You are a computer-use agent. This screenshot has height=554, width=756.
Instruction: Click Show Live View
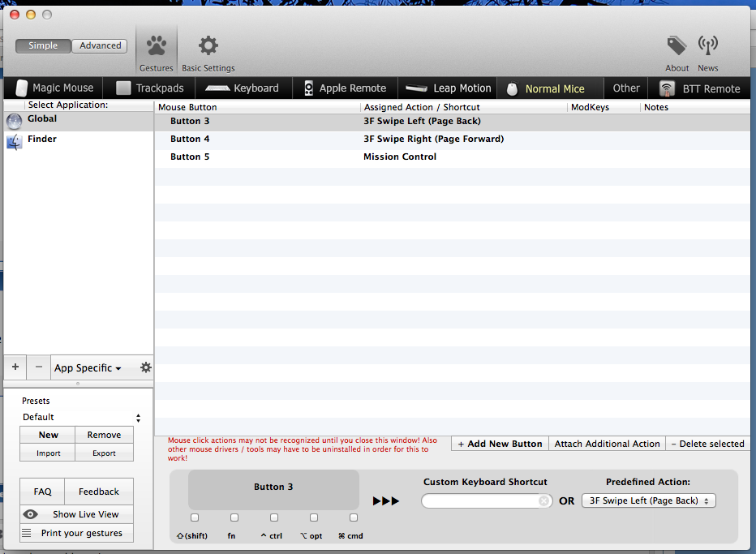(x=77, y=514)
